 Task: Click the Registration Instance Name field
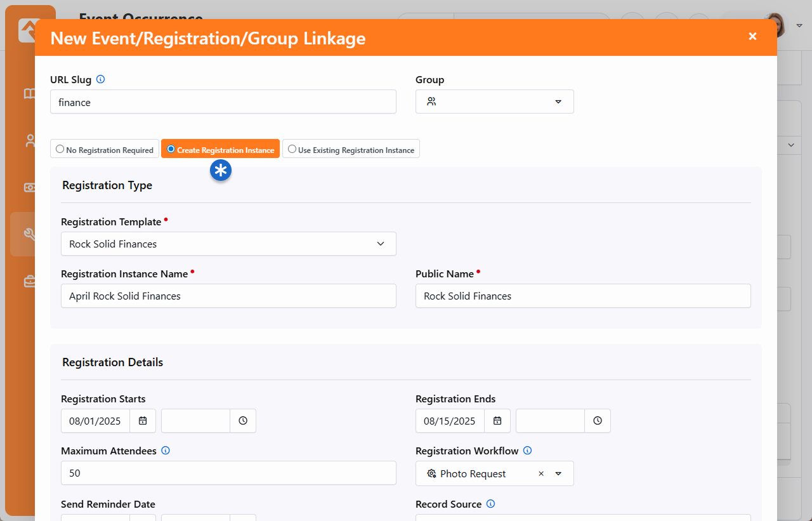[x=228, y=296]
